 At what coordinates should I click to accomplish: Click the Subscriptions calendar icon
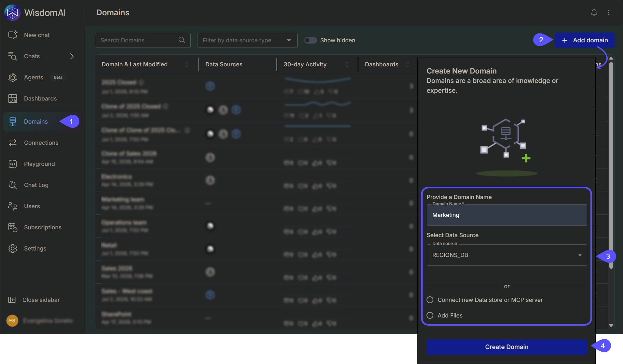(x=13, y=227)
